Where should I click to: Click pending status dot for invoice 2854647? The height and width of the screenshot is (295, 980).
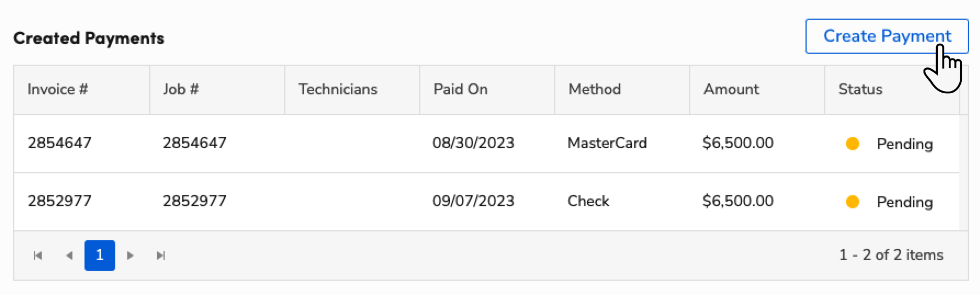852,144
